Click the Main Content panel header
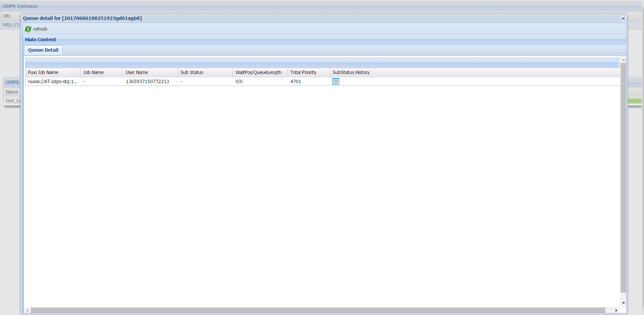The height and width of the screenshot is (315, 644). tap(325, 40)
